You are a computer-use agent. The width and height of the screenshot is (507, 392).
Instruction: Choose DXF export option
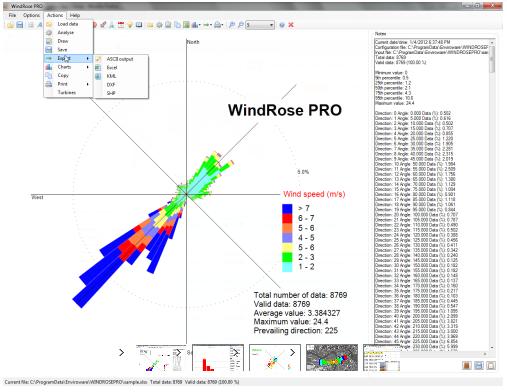[121, 85]
